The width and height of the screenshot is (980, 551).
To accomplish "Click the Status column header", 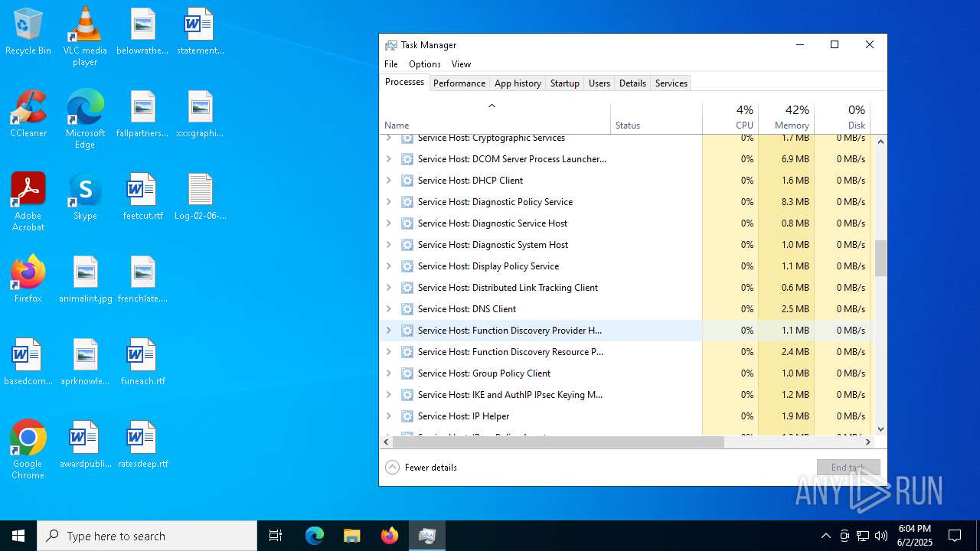I will 657,117.
